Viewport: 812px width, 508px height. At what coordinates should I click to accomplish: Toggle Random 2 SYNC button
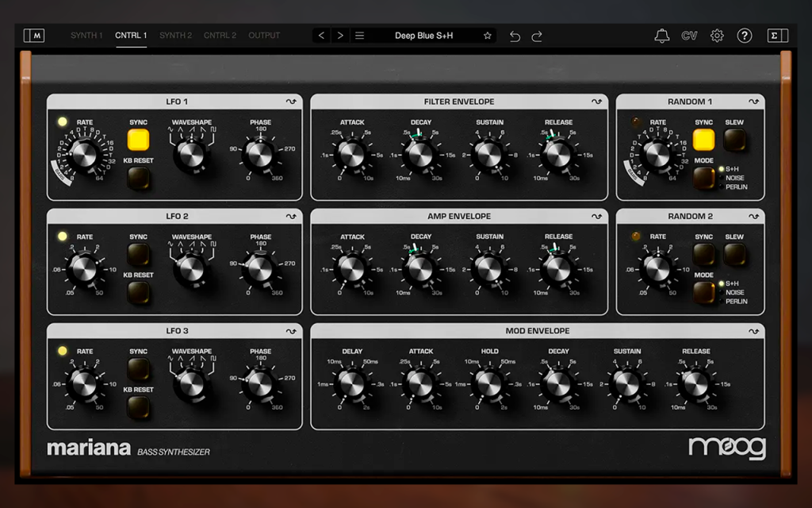[x=704, y=255]
